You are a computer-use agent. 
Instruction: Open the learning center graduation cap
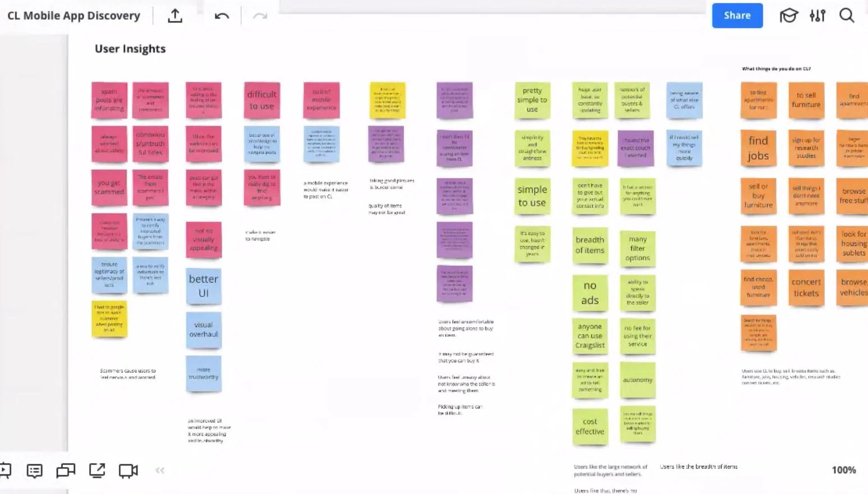789,16
